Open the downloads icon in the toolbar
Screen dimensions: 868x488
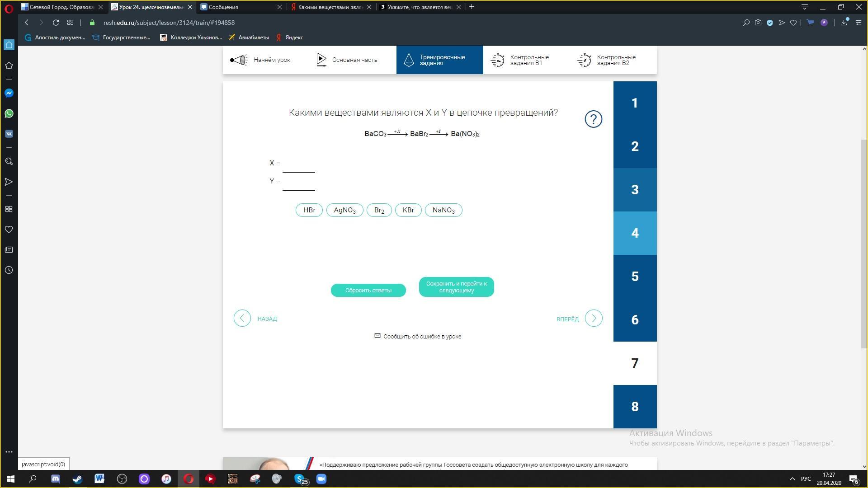[x=844, y=23]
